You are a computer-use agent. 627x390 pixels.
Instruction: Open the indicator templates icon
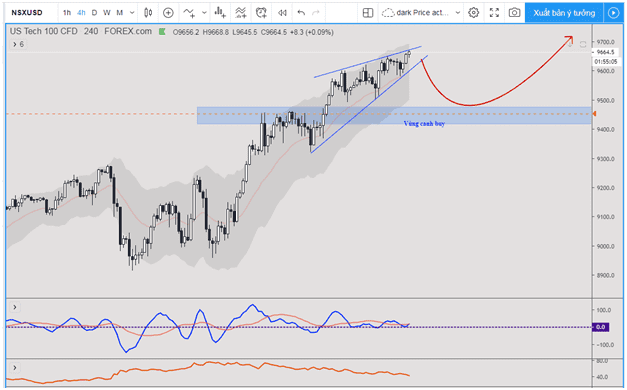point(240,13)
